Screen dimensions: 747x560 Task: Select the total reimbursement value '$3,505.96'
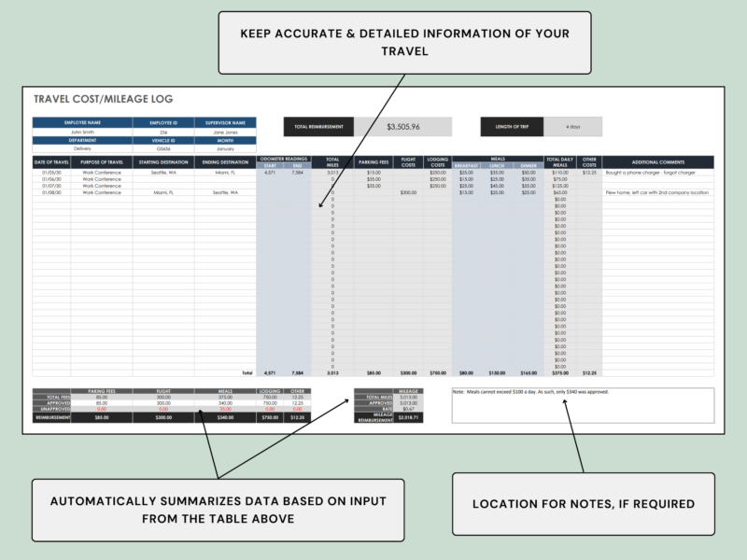pyautogui.click(x=403, y=127)
